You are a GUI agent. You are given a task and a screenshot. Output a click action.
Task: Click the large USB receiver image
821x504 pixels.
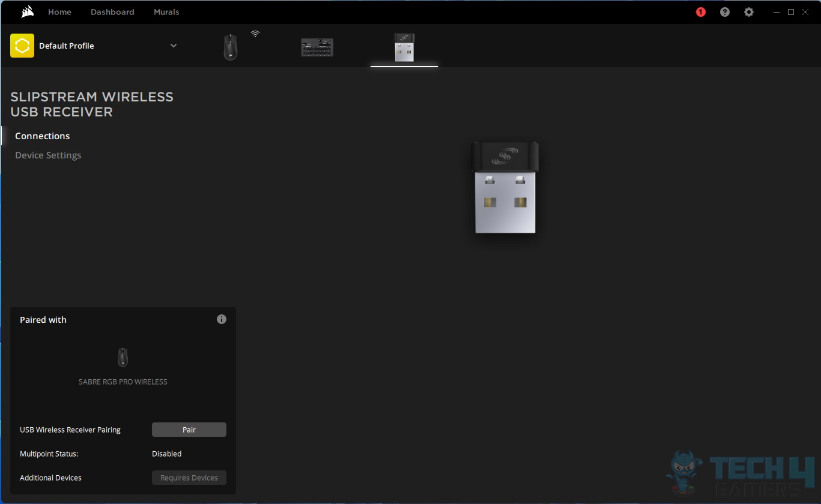(505, 187)
